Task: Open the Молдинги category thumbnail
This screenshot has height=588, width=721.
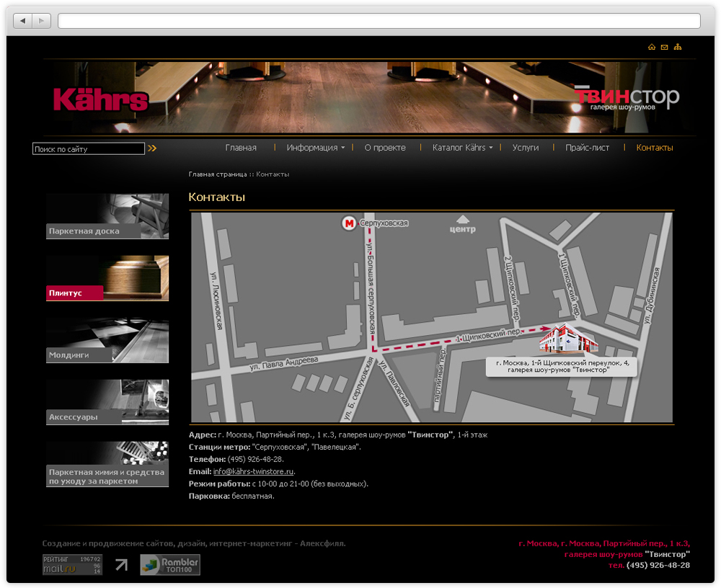Action: 107,340
